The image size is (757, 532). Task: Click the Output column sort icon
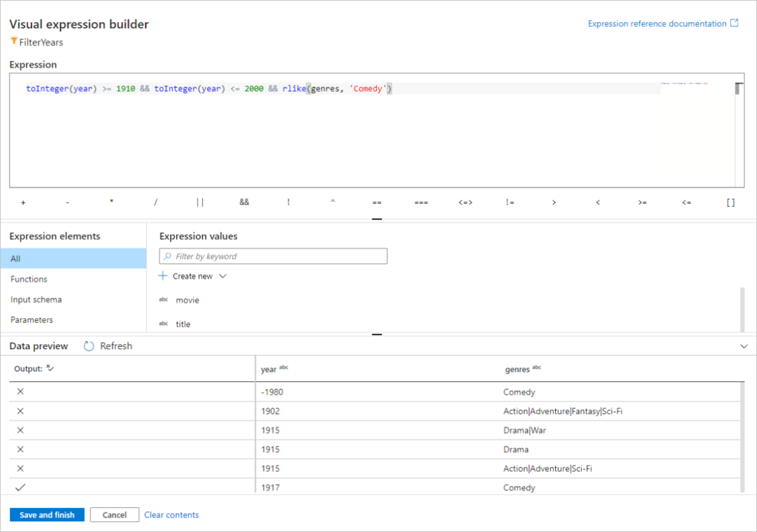(51, 368)
